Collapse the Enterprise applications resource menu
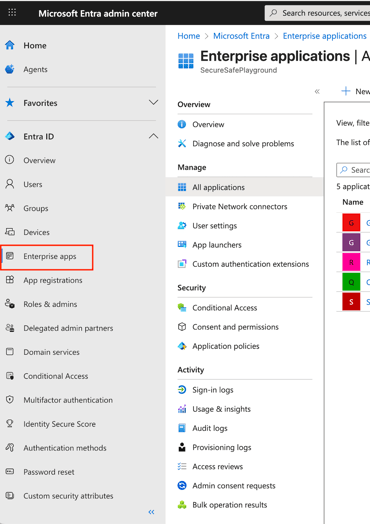This screenshot has height=524, width=370. (317, 91)
